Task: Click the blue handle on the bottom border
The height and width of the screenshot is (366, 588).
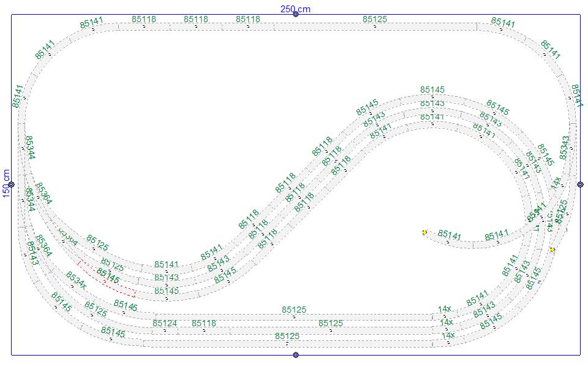Action: [296, 355]
